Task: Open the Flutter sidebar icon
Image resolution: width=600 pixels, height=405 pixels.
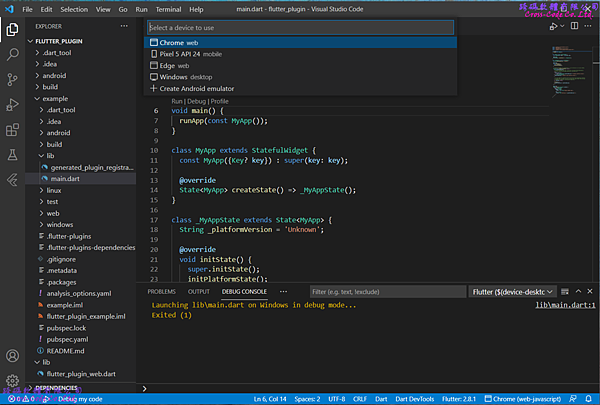Action: (12, 180)
